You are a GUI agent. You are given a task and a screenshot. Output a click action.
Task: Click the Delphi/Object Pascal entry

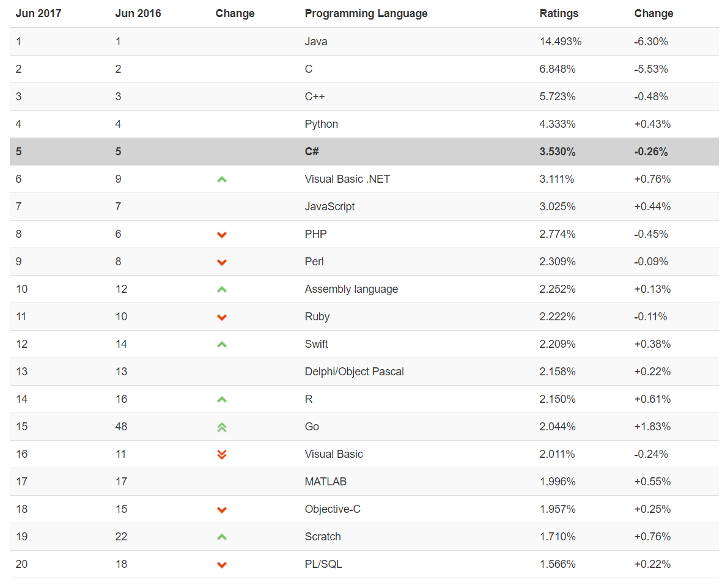tap(354, 372)
